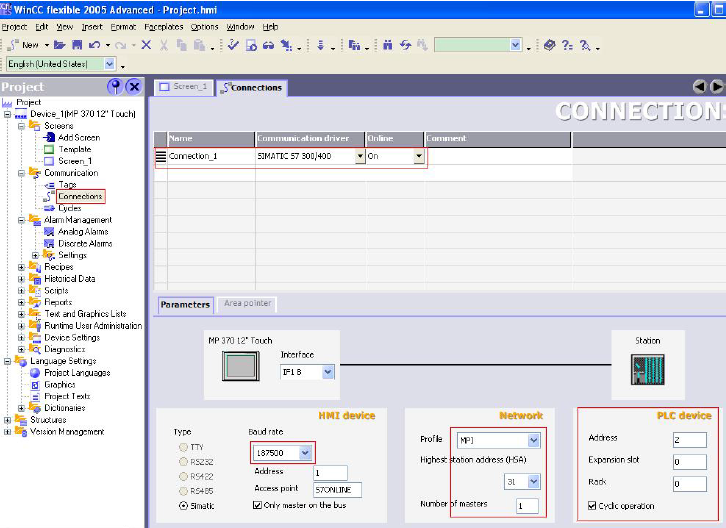Open Analog Alarms in project tree

coord(82,232)
